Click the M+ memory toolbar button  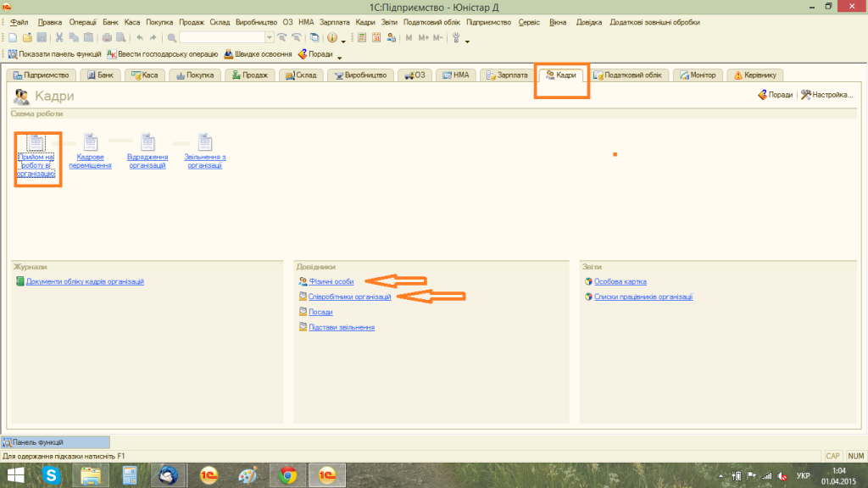(424, 37)
